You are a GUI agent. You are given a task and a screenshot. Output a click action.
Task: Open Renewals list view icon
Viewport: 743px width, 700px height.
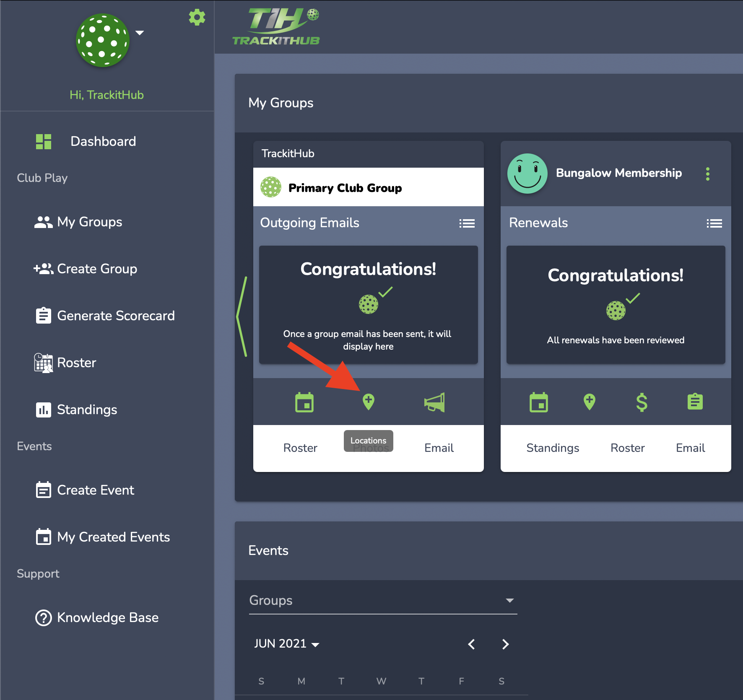click(714, 223)
